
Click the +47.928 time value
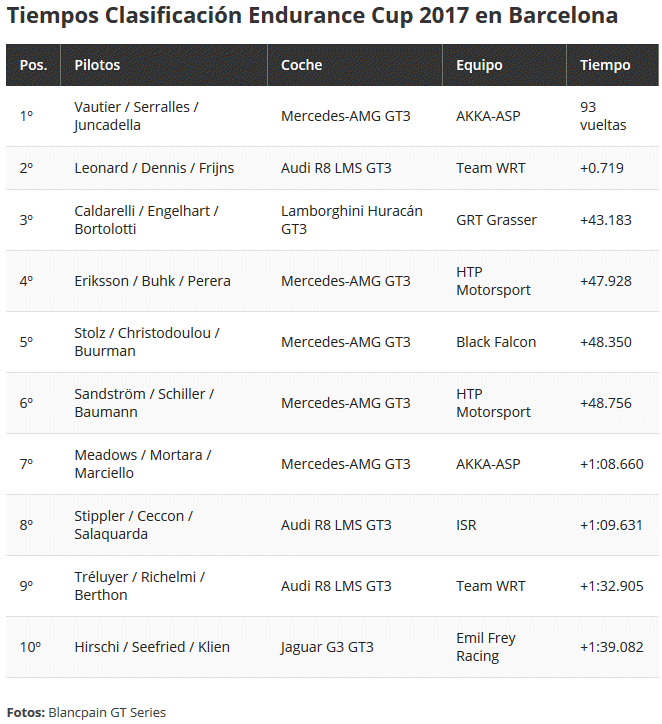point(605,281)
